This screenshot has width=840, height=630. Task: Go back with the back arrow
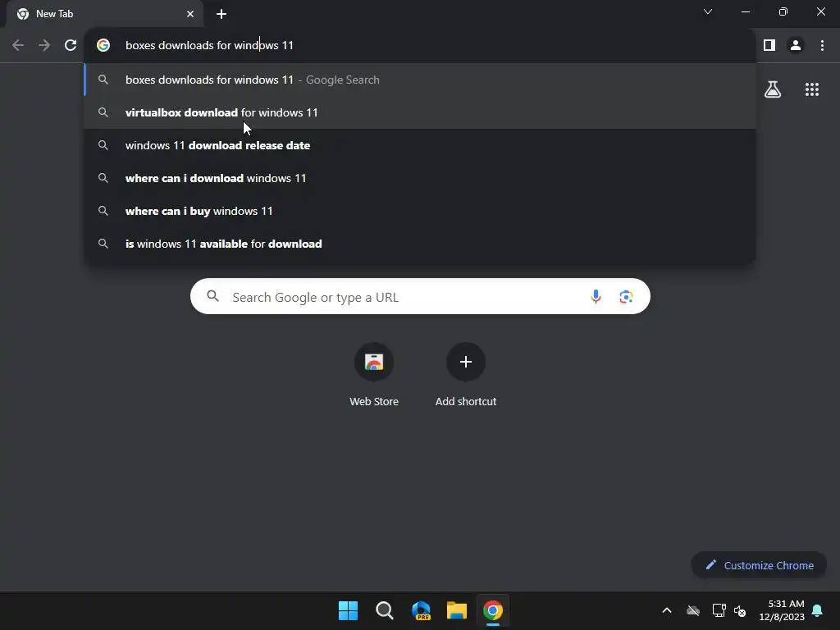pos(18,46)
